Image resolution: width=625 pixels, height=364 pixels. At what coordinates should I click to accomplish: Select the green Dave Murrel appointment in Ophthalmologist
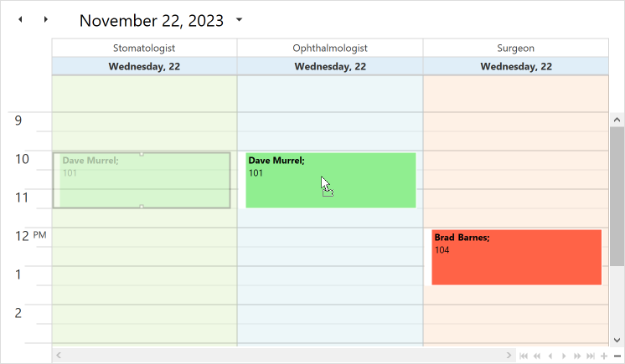click(330, 181)
